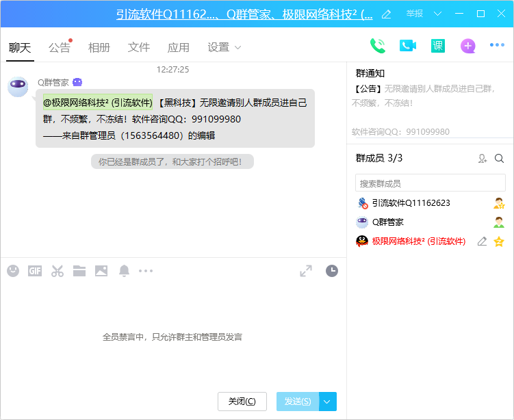Click the member badge beside Q群管家

[498, 222]
